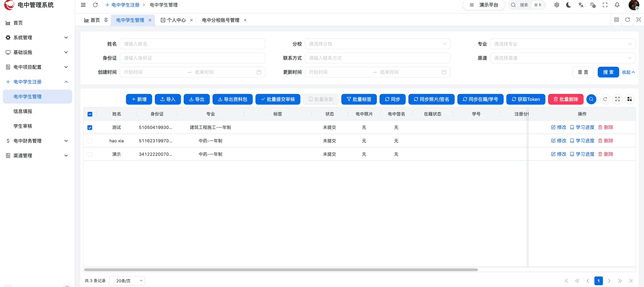This screenshot has height=287, width=644.
Task: Click the 重置 button
Action: (x=583, y=72)
